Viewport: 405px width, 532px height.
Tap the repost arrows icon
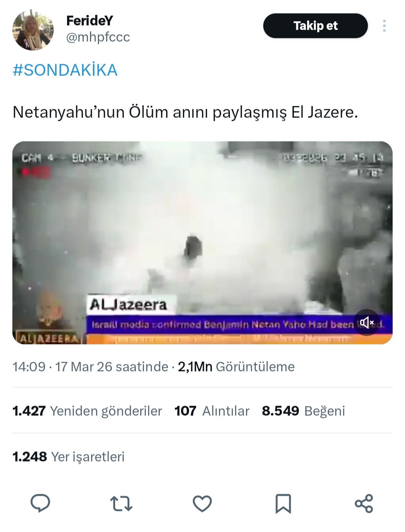coord(121,503)
